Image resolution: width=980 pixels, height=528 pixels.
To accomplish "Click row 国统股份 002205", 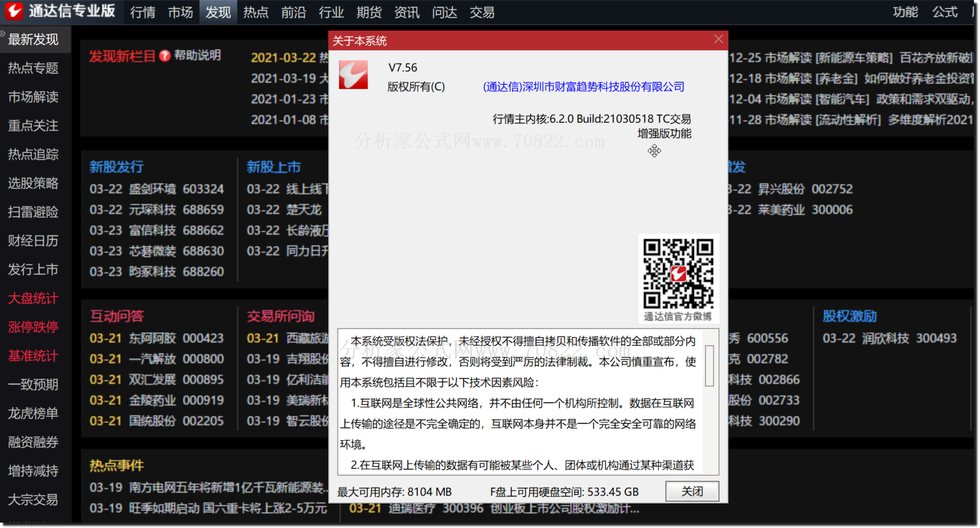I will pos(157,421).
